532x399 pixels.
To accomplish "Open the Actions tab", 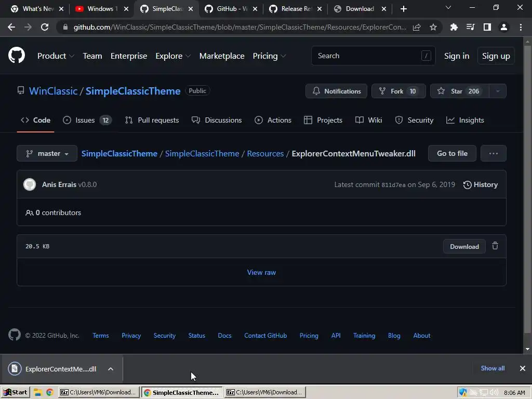I will [x=273, y=120].
